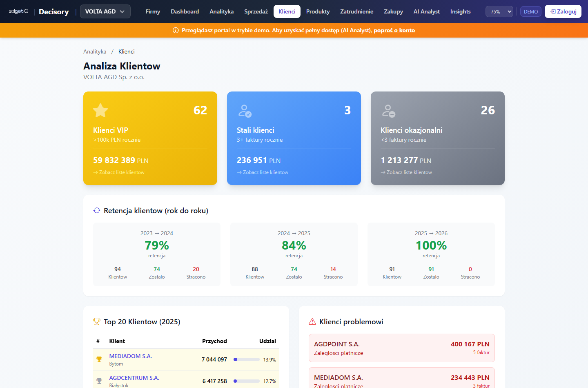This screenshot has height=388, width=588.
Task: Click the solgetIQ logo
Action: (x=18, y=11)
